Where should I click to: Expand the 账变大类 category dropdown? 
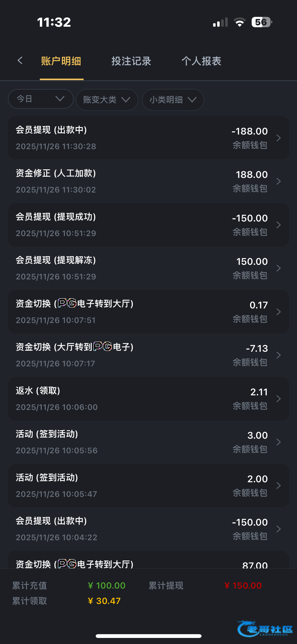pos(107,100)
